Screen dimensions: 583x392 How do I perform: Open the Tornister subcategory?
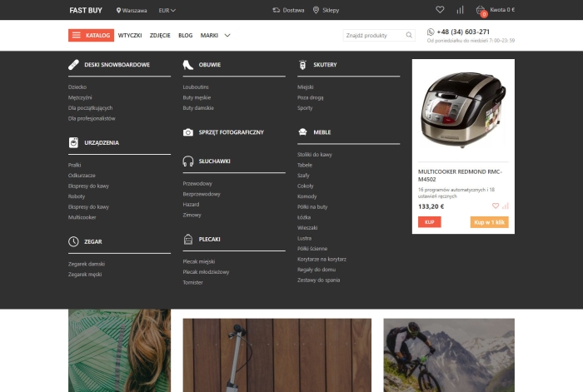(193, 282)
